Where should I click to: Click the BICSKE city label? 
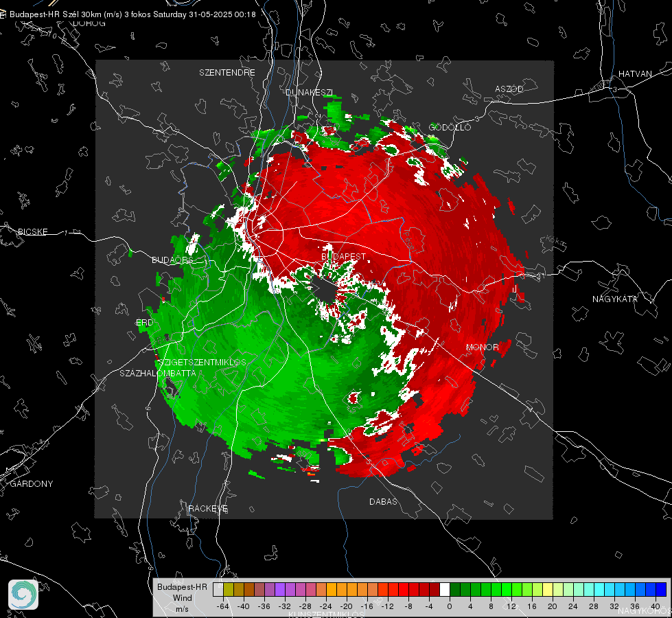pos(32,231)
